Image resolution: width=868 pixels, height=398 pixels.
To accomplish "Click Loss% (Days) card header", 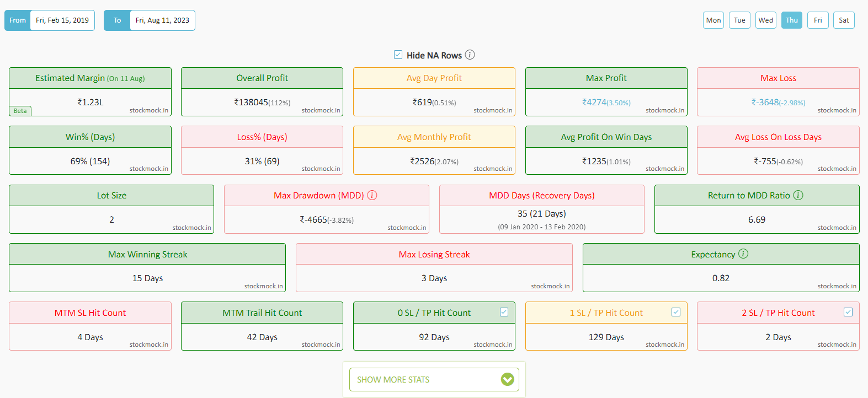I will click(262, 137).
